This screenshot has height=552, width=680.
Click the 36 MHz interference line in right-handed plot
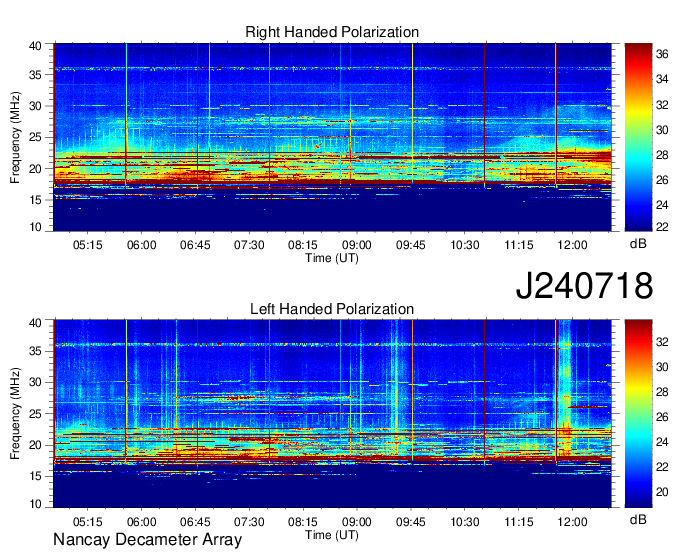tap(333, 69)
